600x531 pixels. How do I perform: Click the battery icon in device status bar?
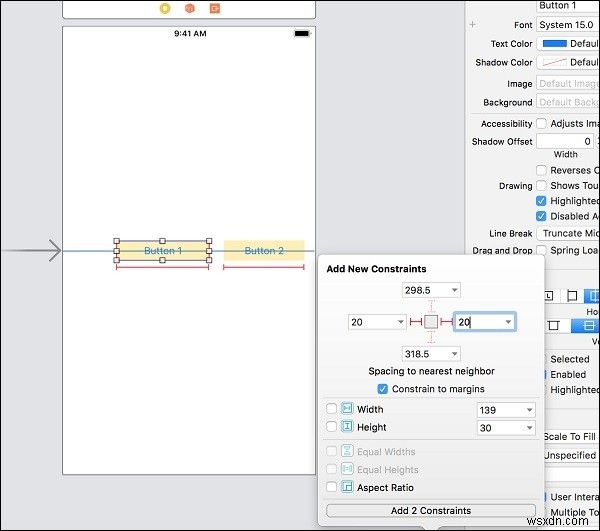pos(302,34)
